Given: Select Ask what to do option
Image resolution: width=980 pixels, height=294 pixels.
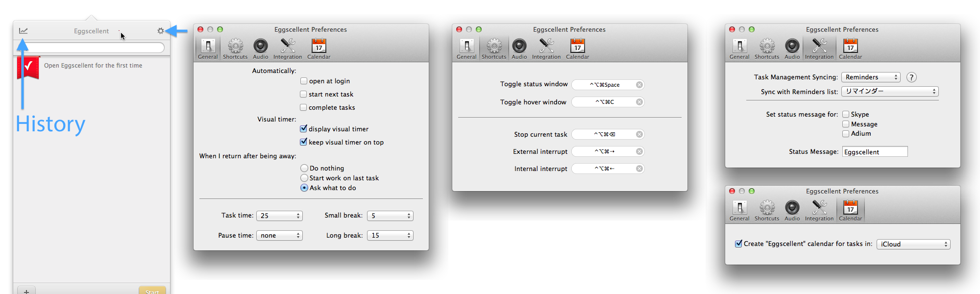Looking at the screenshot, I should (x=304, y=188).
